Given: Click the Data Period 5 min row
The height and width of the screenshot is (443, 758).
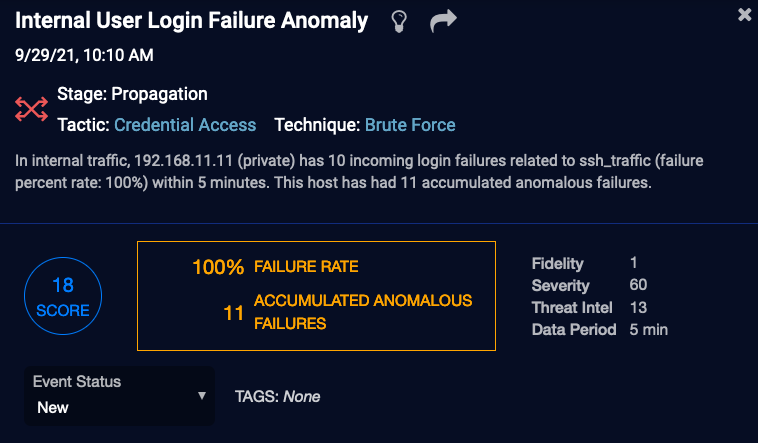Looking at the screenshot, I should [599, 329].
